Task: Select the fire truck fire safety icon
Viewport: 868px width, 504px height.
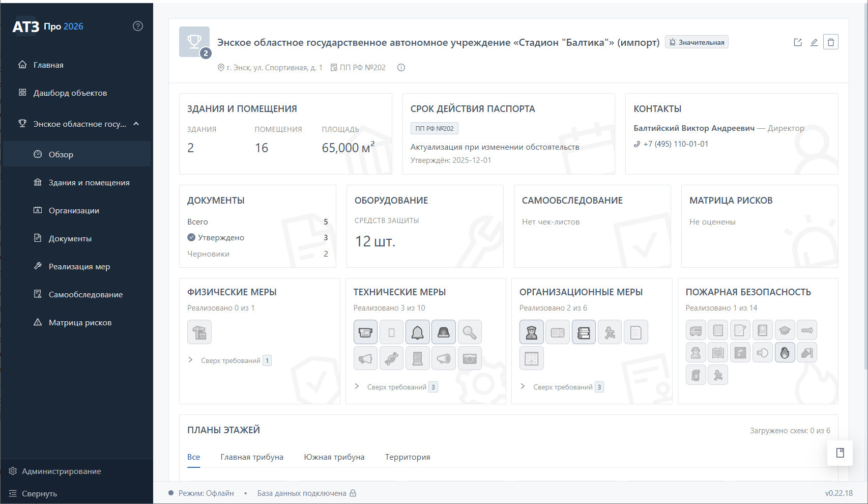Action: pyautogui.click(x=696, y=330)
